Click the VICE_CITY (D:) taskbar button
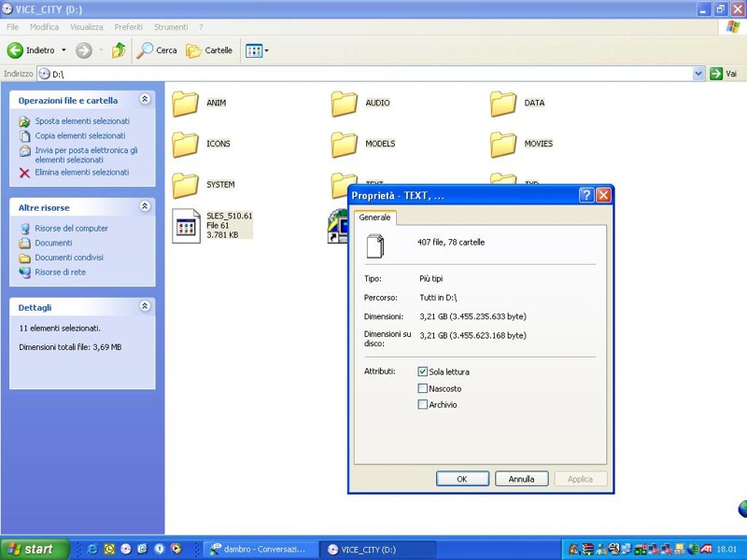 coord(376,549)
